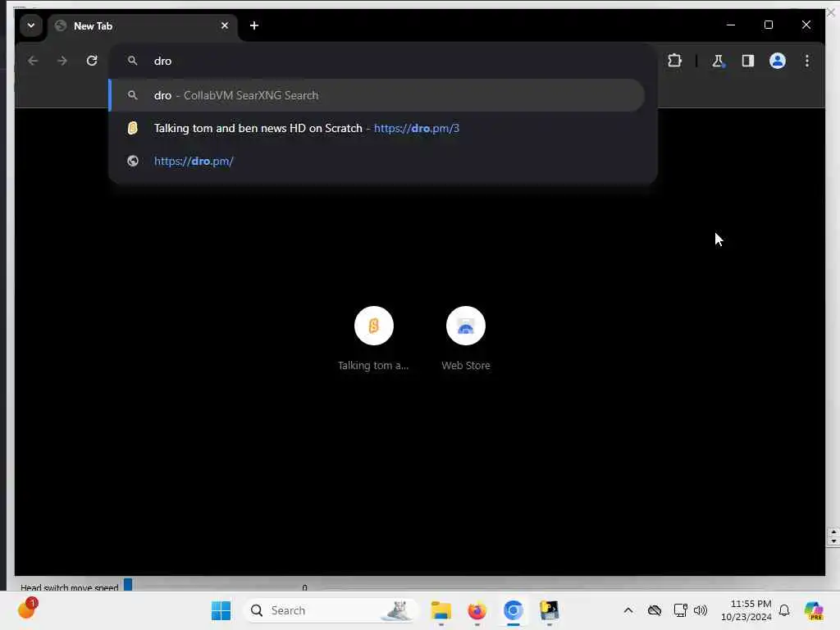
Task: Select 'dro - CollabVM SearXNG Search' suggestion
Action: click(377, 95)
